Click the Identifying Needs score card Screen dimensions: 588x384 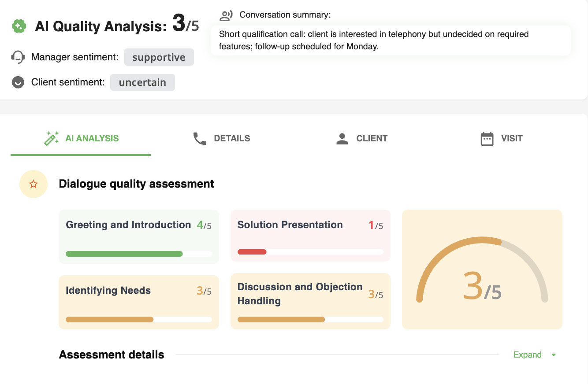pyautogui.click(x=138, y=302)
